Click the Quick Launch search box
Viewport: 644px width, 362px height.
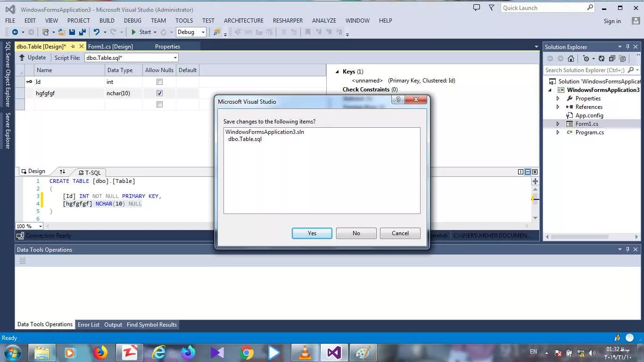[548, 8]
